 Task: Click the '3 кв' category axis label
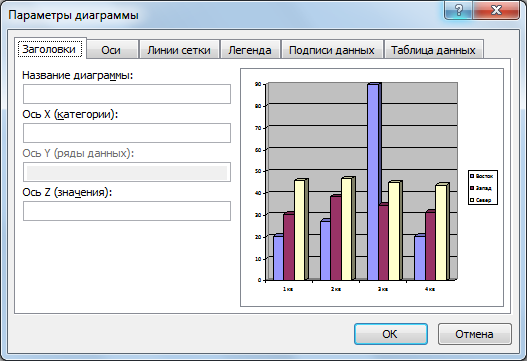[383, 289]
